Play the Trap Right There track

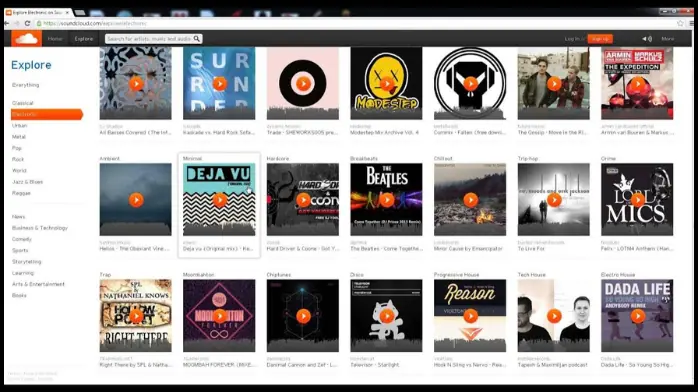coord(136,316)
